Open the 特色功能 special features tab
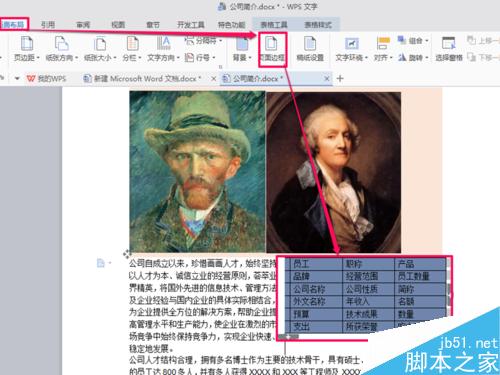Screen dimensions: 500x375 [231, 25]
